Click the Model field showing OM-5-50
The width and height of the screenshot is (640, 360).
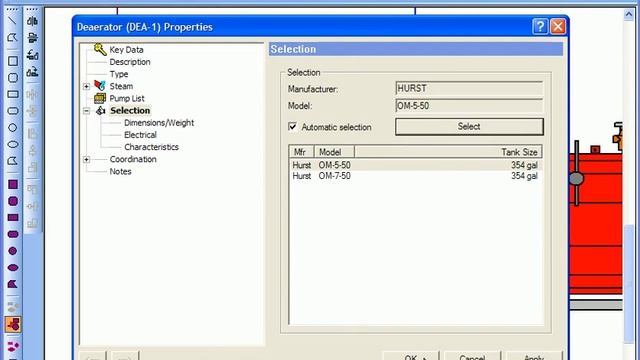[x=469, y=106]
